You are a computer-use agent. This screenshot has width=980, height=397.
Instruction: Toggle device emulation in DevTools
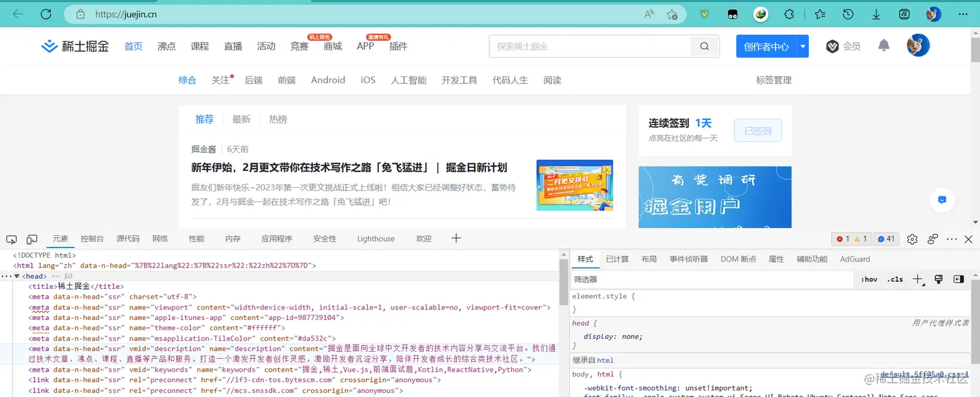click(32, 239)
